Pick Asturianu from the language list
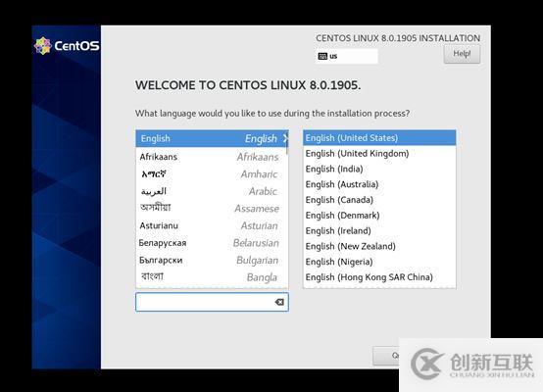 point(212,225)
